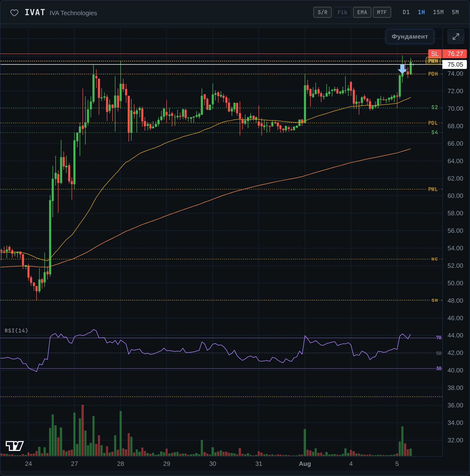Toggle MTF overlay
470x476 pixels.
click(382, 12)
